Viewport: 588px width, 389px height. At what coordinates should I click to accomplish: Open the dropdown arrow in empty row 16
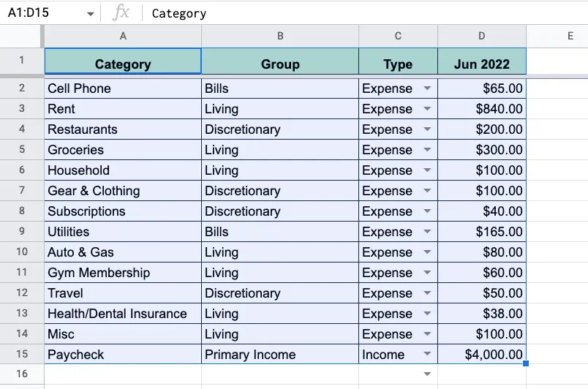427,374
